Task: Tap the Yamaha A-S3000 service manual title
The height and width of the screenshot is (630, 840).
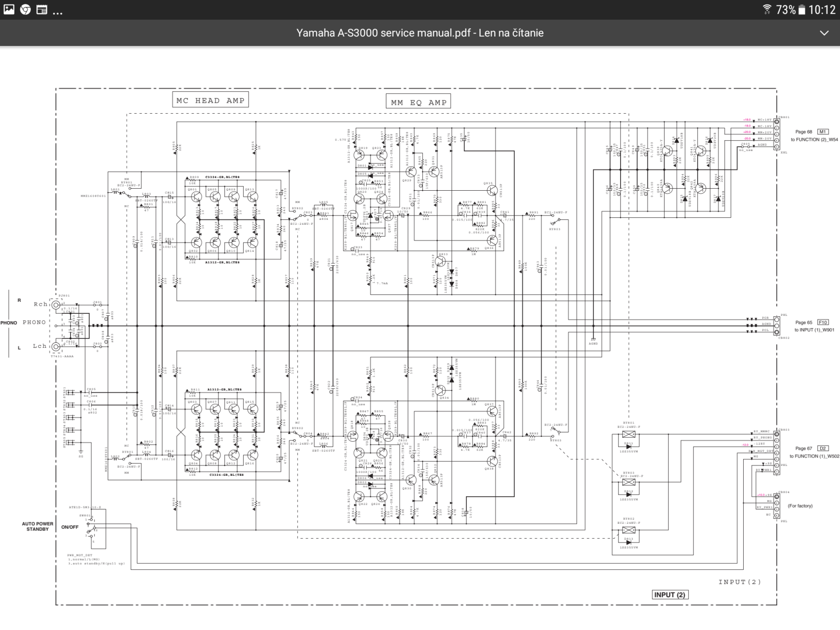Action: click(420, 33)
